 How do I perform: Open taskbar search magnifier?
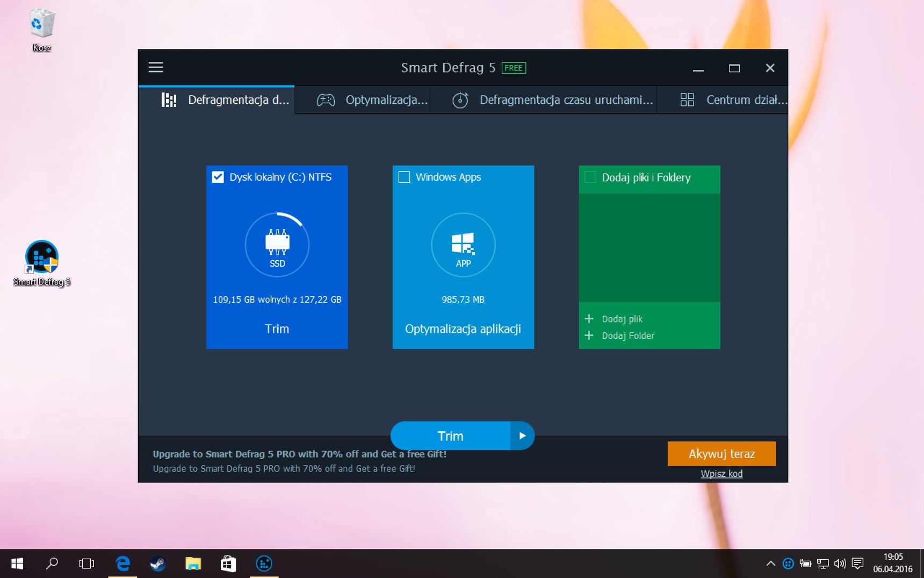click(x=52, y=563)
